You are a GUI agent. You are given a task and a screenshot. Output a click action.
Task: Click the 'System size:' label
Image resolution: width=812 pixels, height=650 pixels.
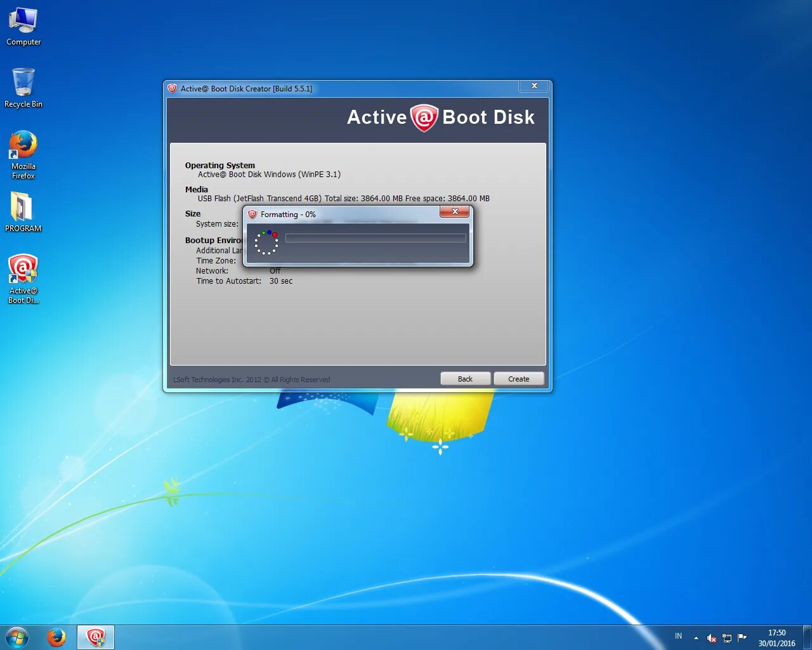(x=217, y=224)
